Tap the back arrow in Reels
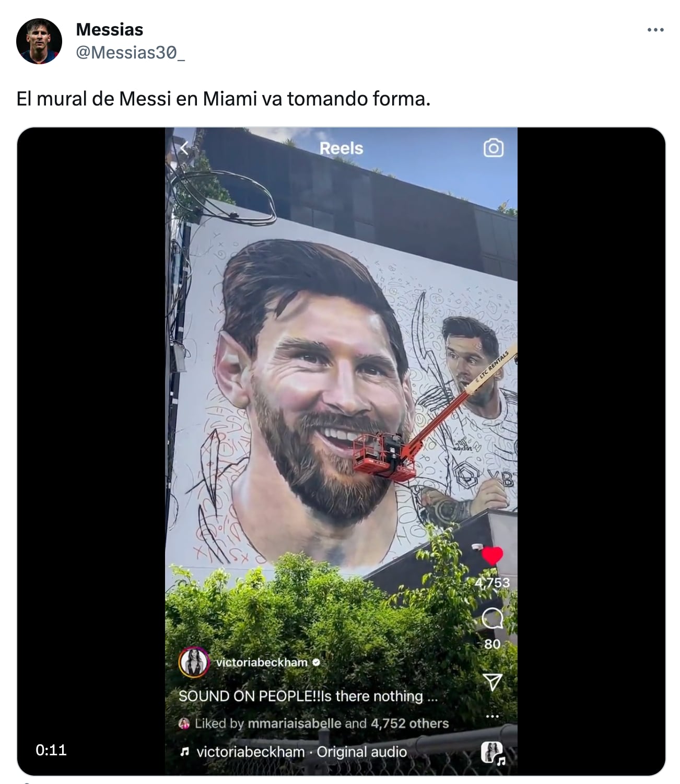680x784 pixels. pyautogui.click(x=184, y=148)
